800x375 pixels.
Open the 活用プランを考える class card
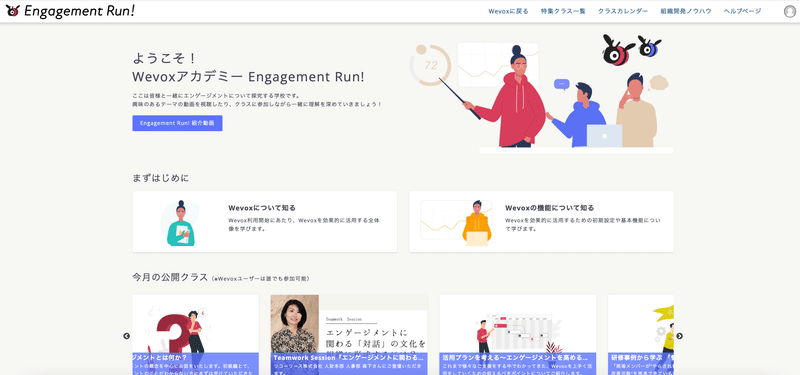click(517, 335)
